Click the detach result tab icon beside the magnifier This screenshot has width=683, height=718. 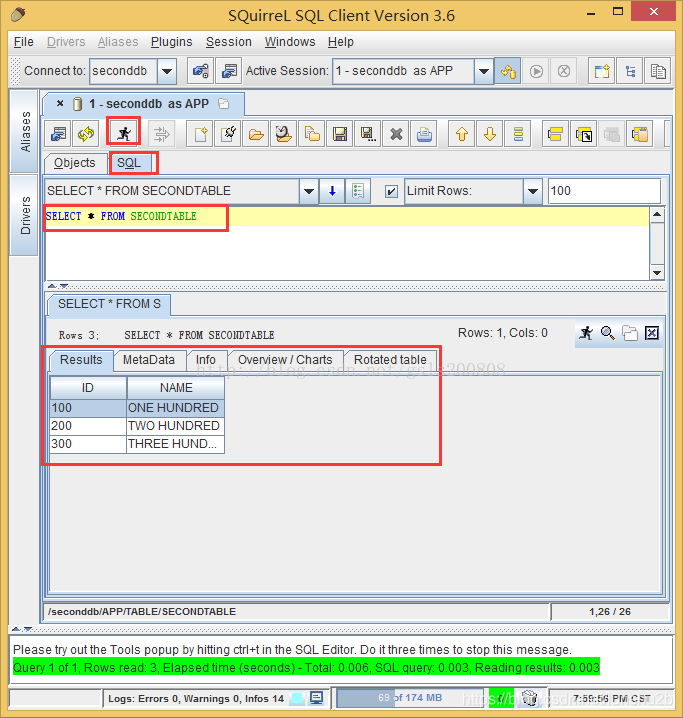(x=630, y=333)
